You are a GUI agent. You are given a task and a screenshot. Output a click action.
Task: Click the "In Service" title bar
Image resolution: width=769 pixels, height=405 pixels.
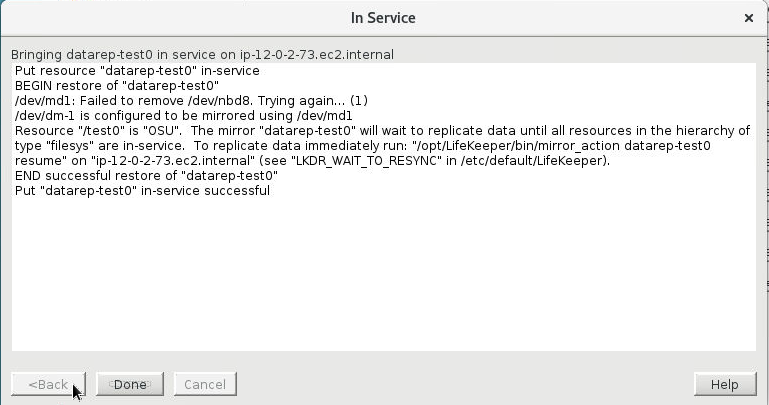pos(383,18)
